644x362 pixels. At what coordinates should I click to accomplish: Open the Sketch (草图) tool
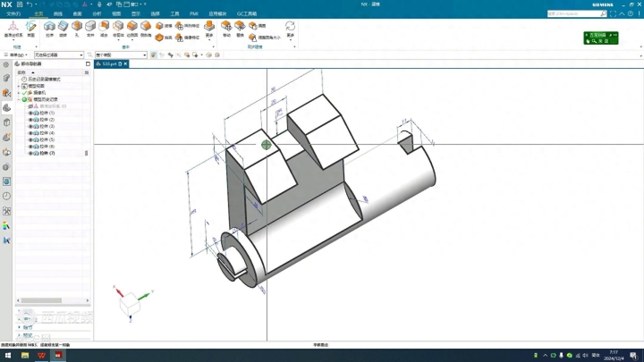(31, 29)
